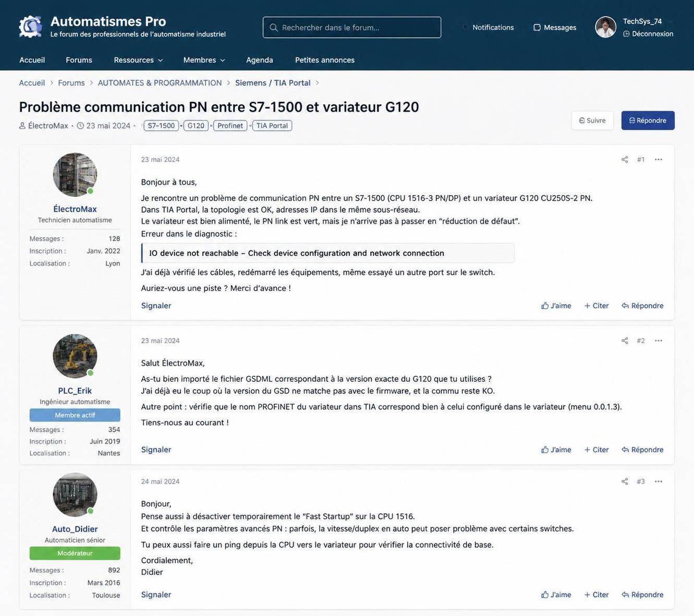This screenshot has height=616, width=694.
Task: Reply to PLC_Erik's post
Action: coord(642,450)
